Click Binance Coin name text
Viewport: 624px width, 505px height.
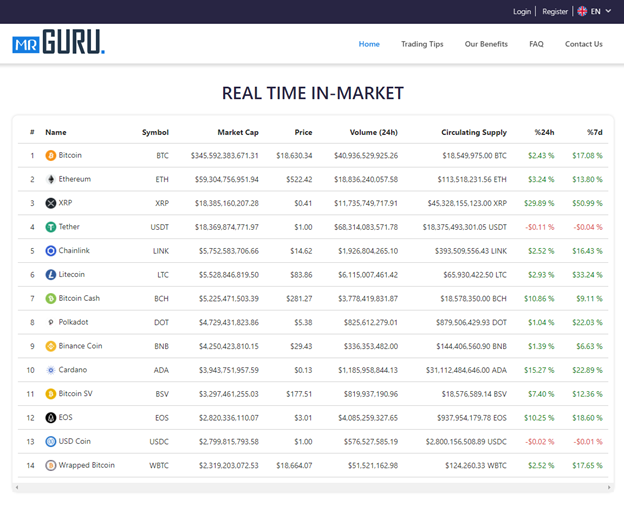[x=80, y=346]
